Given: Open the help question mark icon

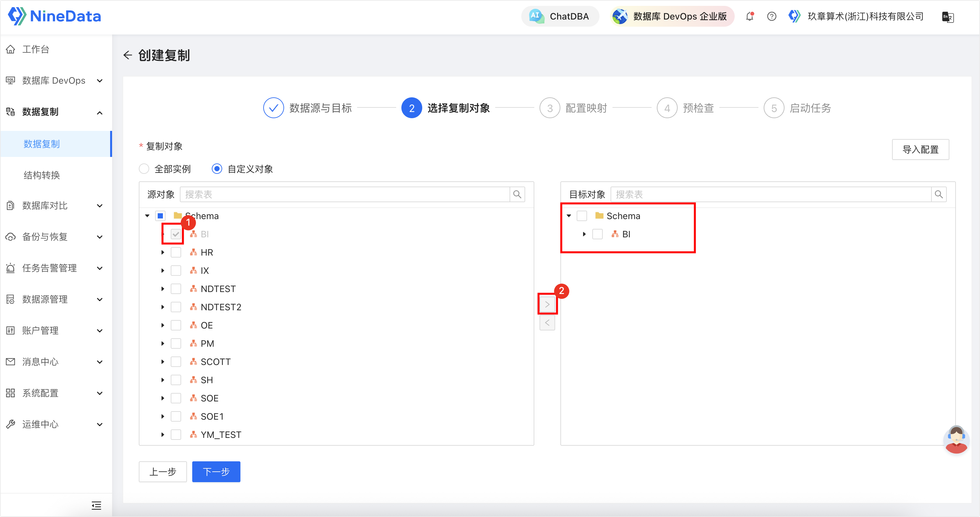Looking at the screenshot, I should (771, 16).
